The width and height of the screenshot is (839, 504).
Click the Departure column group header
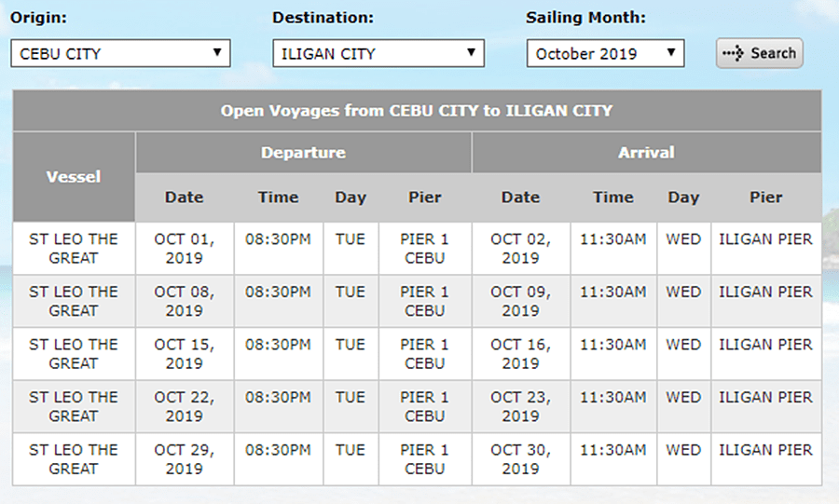tap(303, 152)
